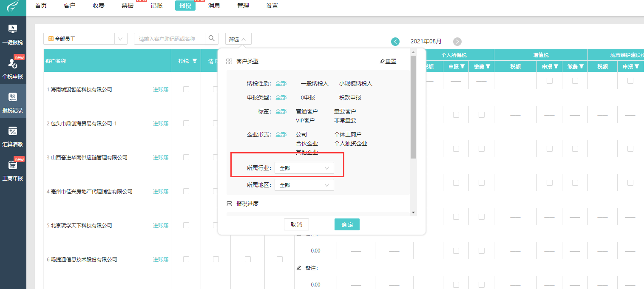Select the 汇算清缴 sidebar icon
Screen dimensions: 644x289
13,131
